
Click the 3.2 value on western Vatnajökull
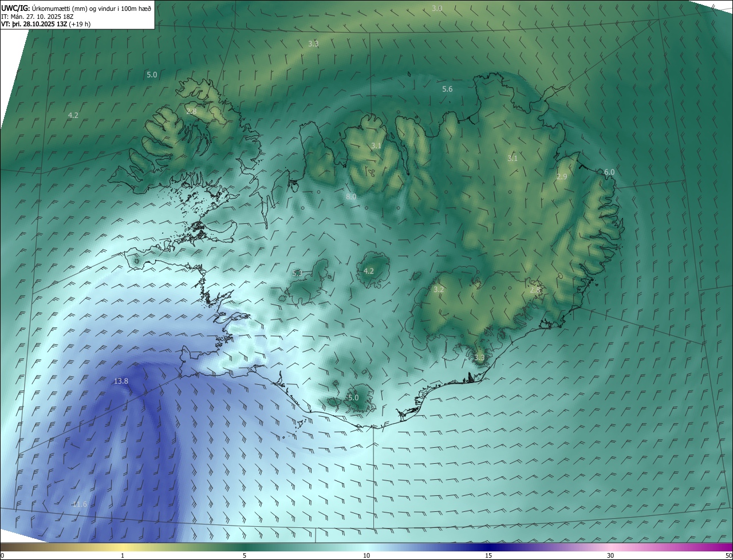click(x=439, y=290)
